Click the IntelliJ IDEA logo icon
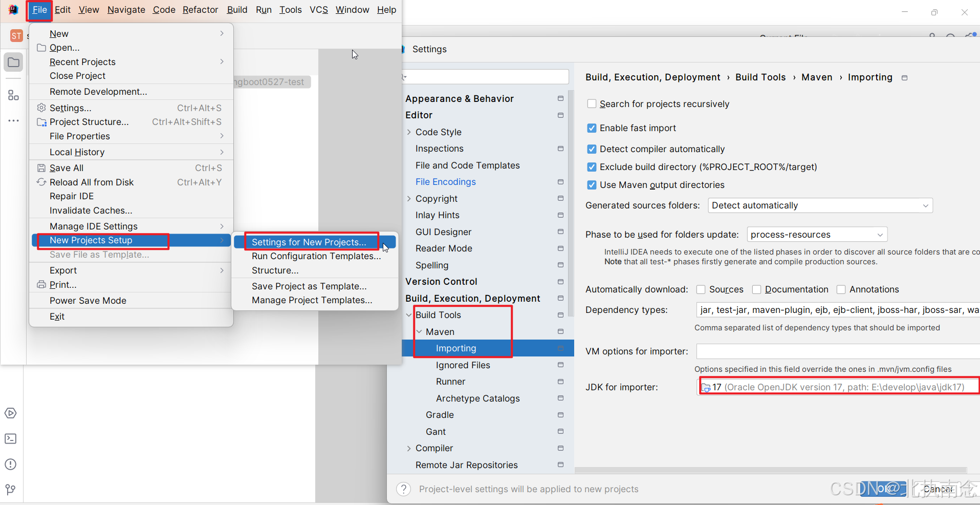Image resolution: width=980 pixels, height=505 pixels. (x=13, y=10)
